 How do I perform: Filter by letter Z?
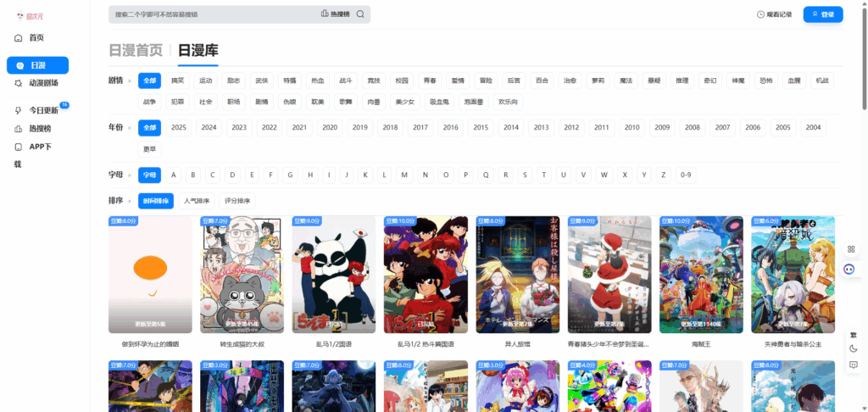663,175
